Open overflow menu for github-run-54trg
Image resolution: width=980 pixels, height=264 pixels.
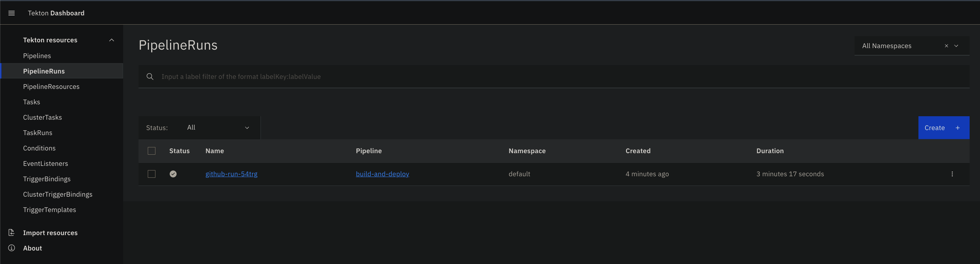(x=952, y=174)
